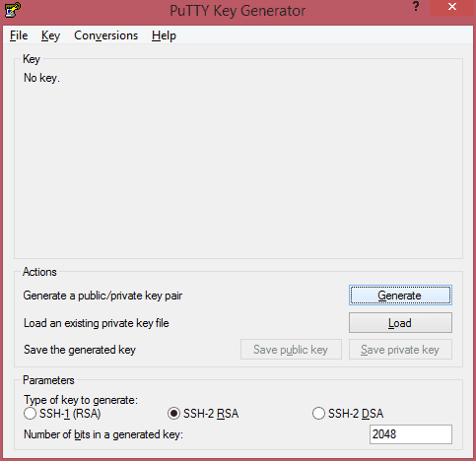Choose the SSH-2 DSA key type

click(348, 414)
